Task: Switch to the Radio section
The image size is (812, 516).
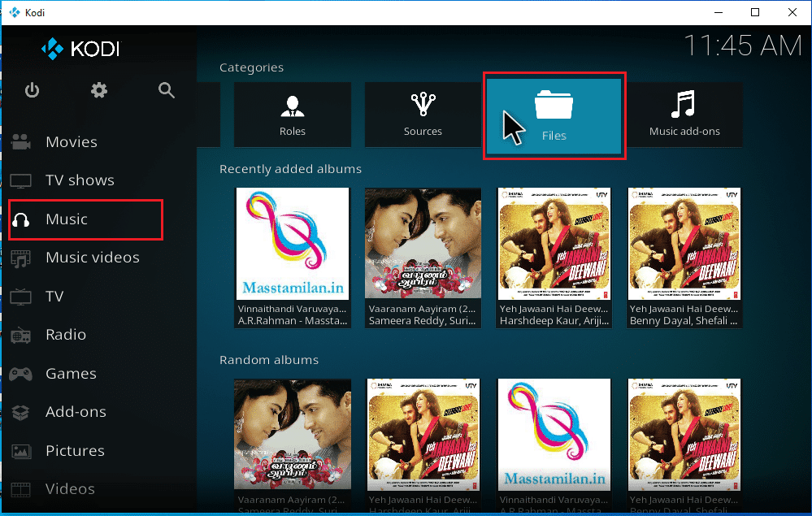Action: [66, 335]
